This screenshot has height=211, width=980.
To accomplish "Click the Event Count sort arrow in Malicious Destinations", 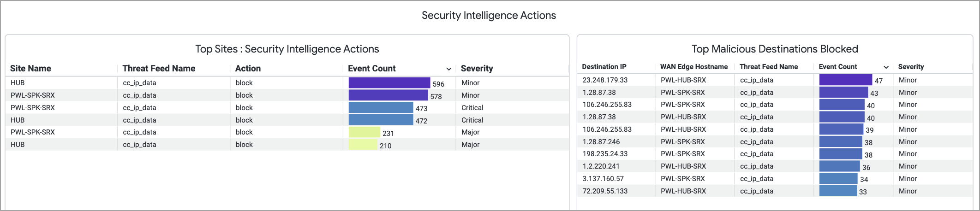I will pos(886,67).
